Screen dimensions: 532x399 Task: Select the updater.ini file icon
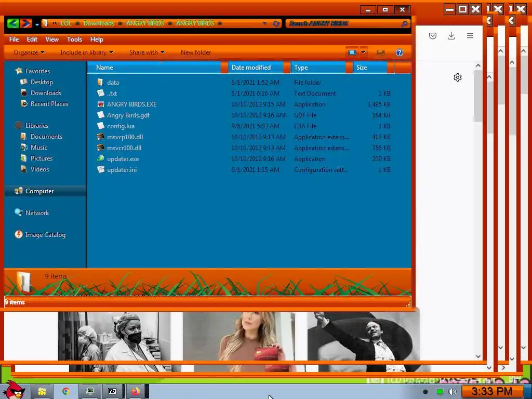coord(100,169)
